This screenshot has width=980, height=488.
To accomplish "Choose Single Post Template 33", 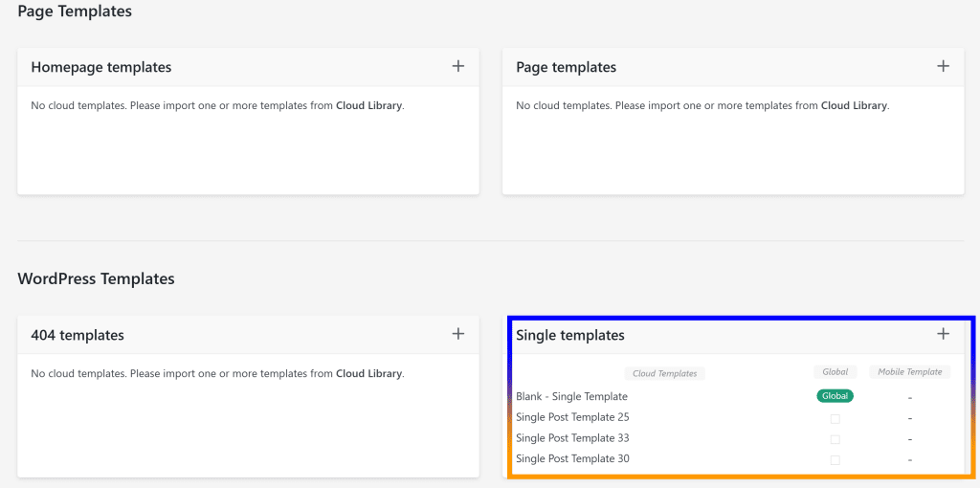I will tap(572, 438).
